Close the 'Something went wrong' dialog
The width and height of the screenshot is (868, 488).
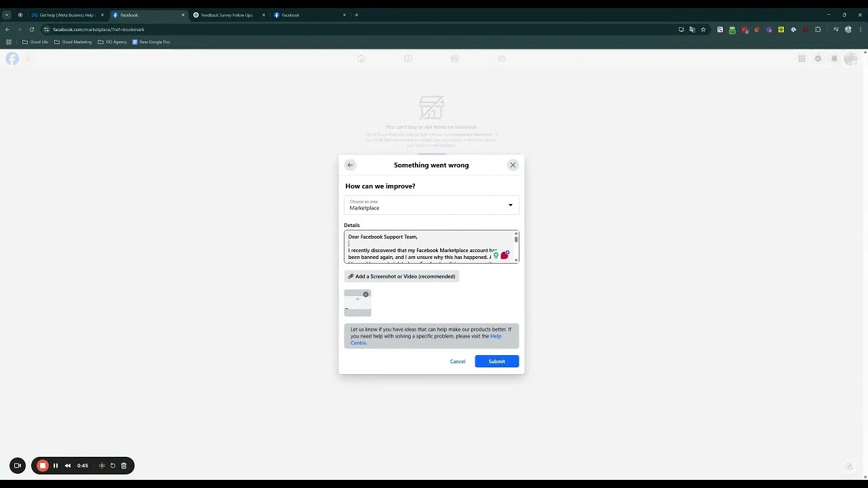(513, 165)
